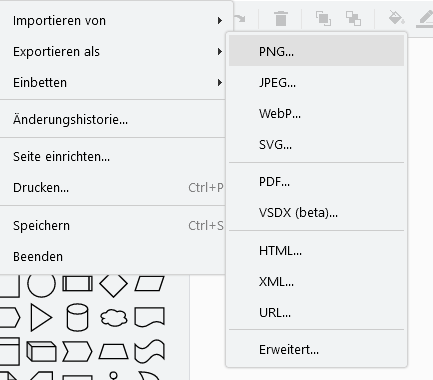Select the trapezoid shape

[x=114, y=352]
